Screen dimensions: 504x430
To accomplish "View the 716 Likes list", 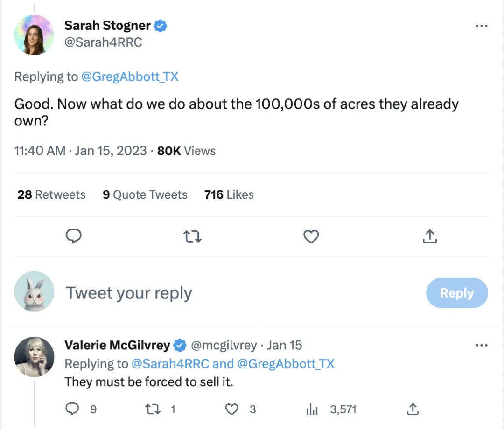I will (229, 194).
